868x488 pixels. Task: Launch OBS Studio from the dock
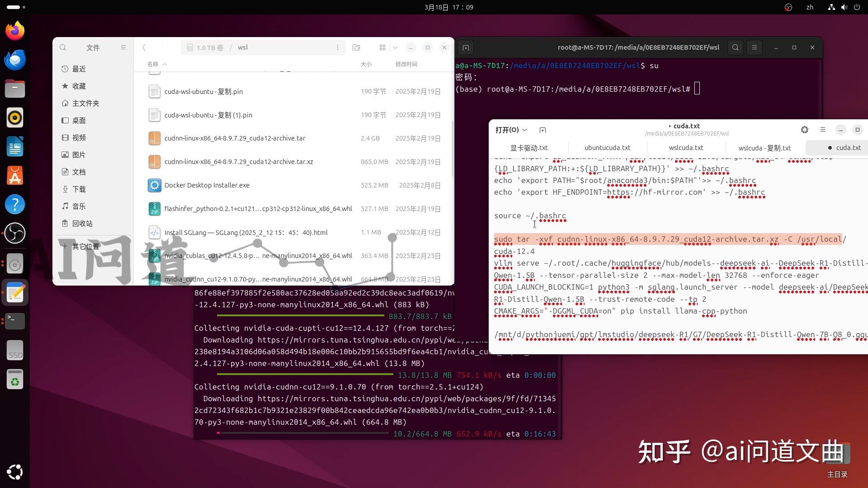coord(15,233)
